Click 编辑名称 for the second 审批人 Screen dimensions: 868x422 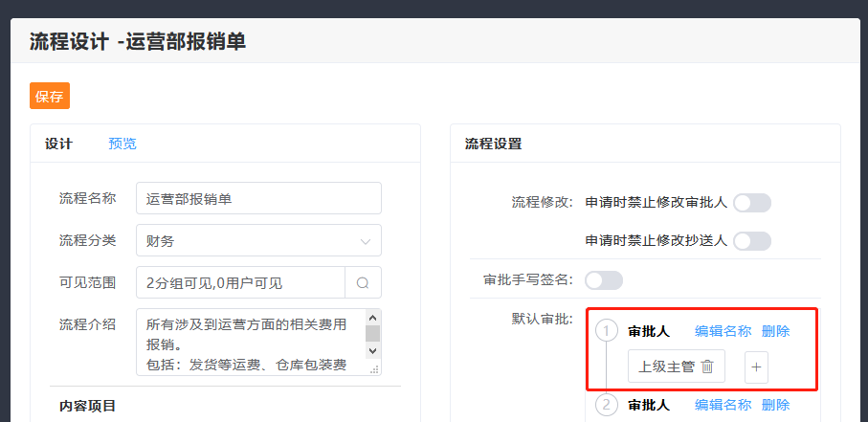tap(723, 405)
